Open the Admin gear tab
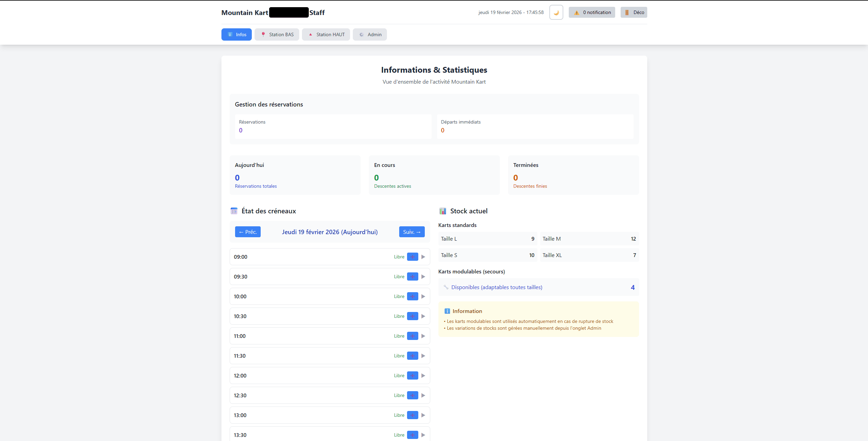This screenshot has width=868, height=441. click(370, 34)
